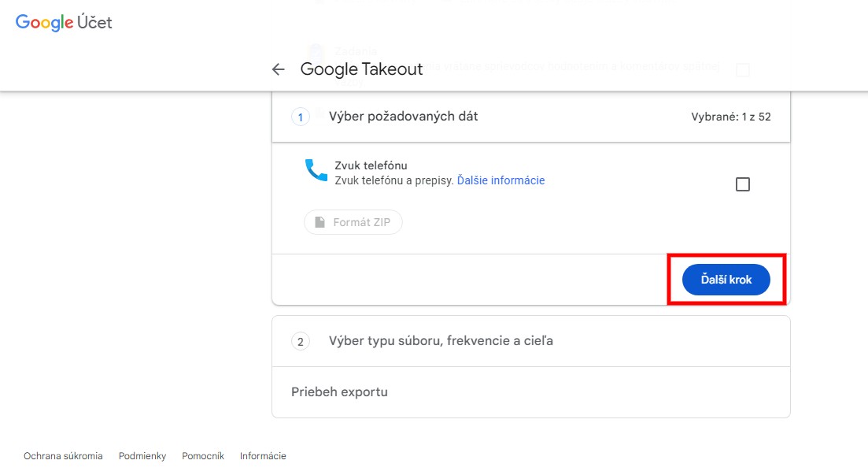Expand Výber typu súboru, frekvencie a cieľa
This screenshot has width=868, height=475.
tap(531, 341)
